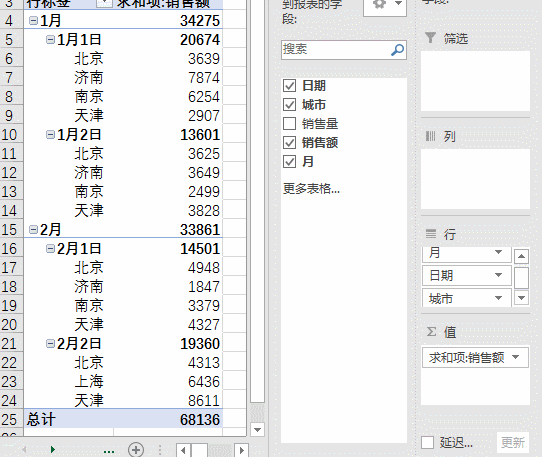Collapse the 1月 group in pivot table

pos(33,21)
